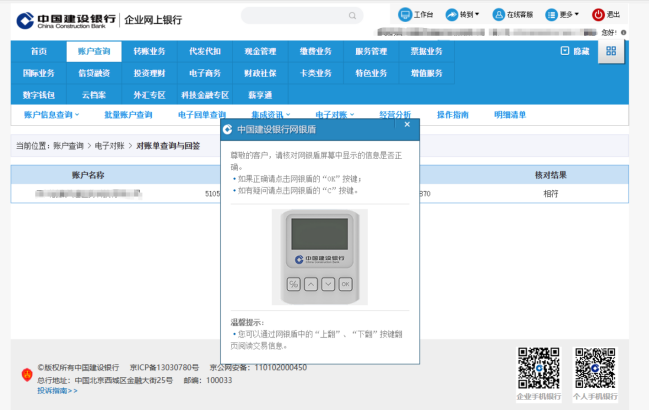The image size is (650, 410).
Task: Open the 电子商务 tab
Action: tap(205, 73)
